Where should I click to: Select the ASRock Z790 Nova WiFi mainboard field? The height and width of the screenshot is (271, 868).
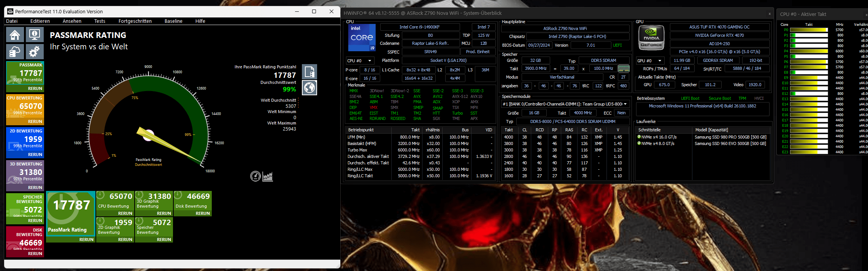click(x=565, y=28)
